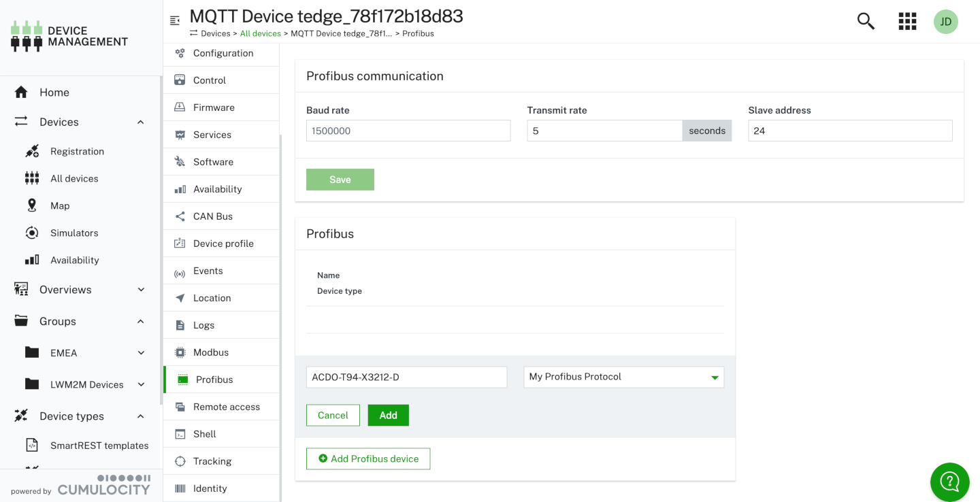Save the Profibus communication settings

[340, 179]
